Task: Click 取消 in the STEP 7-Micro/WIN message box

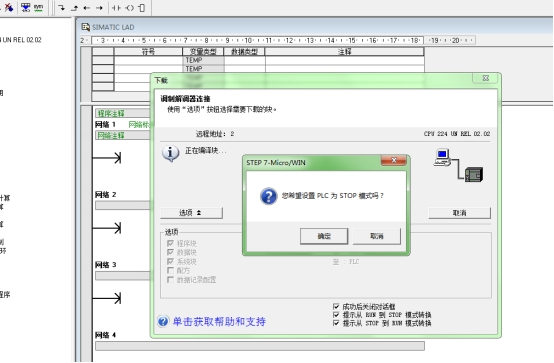Action: [x=377, y=236]
